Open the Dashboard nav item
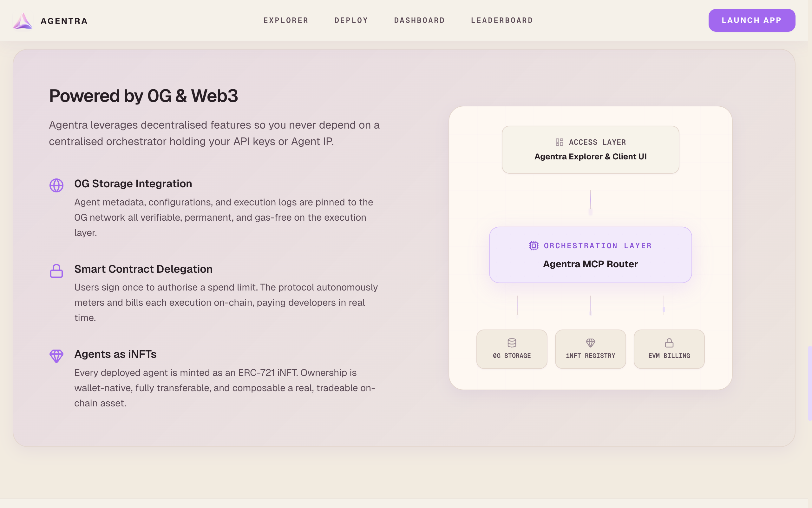The width and height of the screenshot is (812, 508). pos(419,21)
